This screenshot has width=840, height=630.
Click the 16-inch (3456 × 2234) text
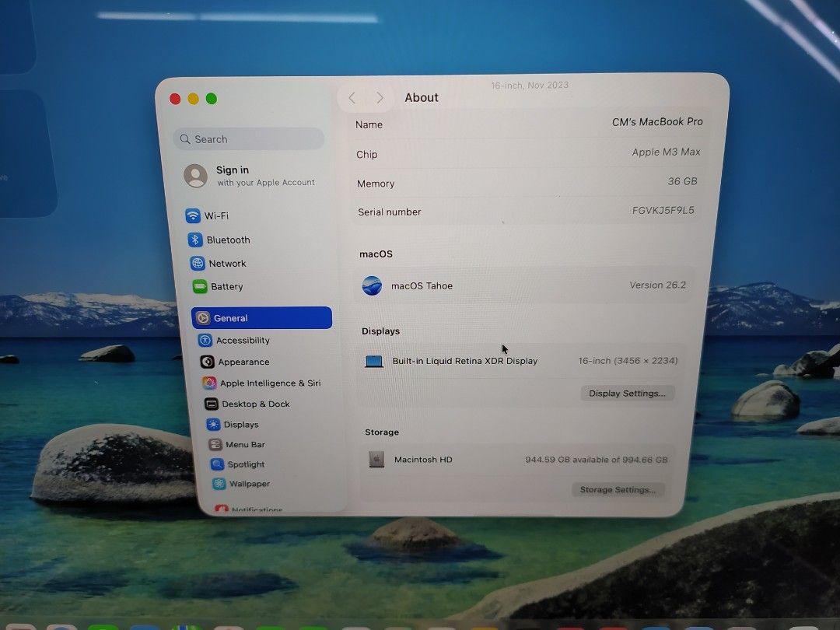click(628, 361)
